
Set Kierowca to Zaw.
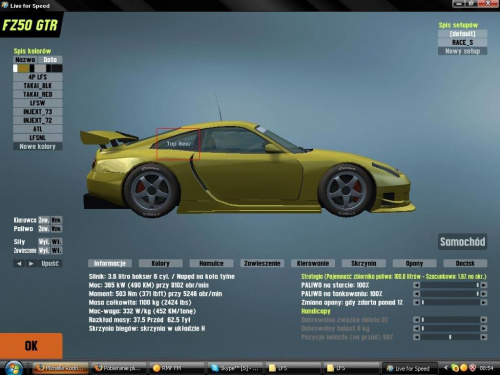[x=44, y=220]
